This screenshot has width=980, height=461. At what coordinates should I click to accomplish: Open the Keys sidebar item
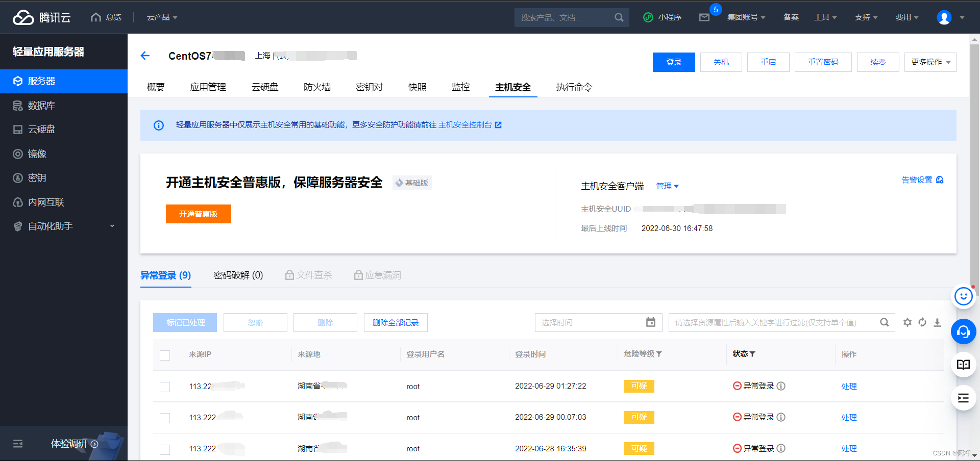(64, 178)
